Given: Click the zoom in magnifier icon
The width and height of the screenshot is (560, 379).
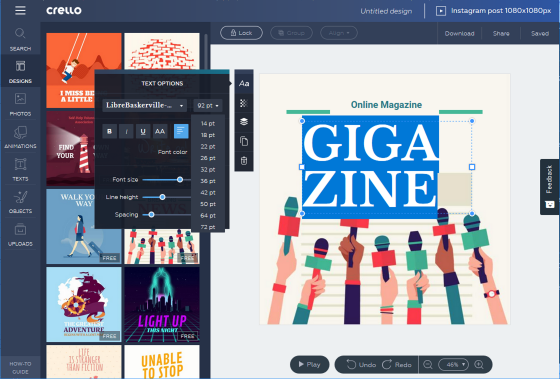Looking at the screenshot, I should pos(479,365).
